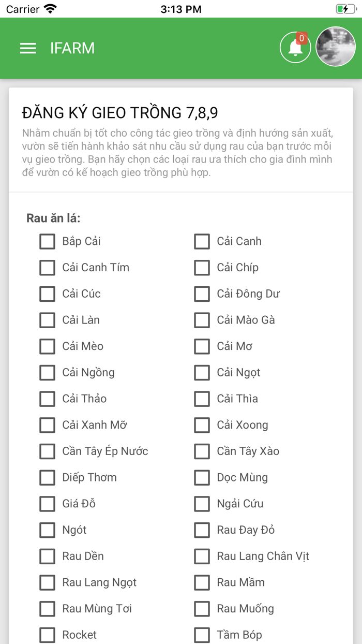Tick the Rau Muống checkbox

(202, 609)
